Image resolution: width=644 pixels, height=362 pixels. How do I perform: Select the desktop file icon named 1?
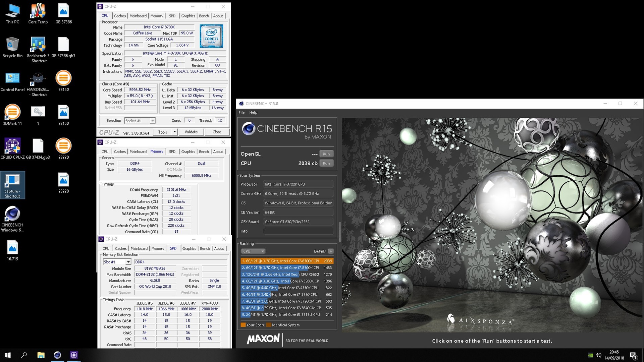[x=38, y=115]
